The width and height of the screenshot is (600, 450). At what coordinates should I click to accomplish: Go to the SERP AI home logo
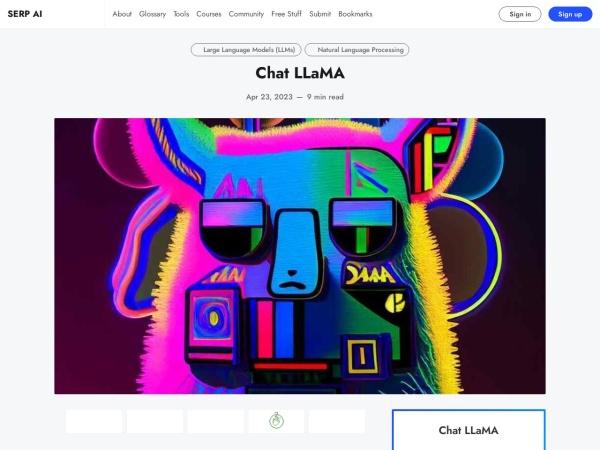(x=25, y=14)
